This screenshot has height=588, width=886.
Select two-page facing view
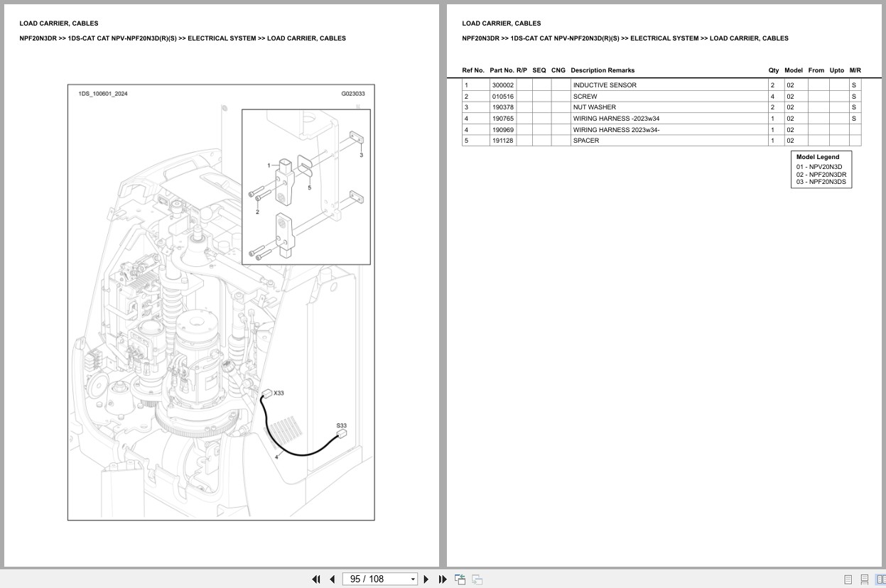click(880, 579)
